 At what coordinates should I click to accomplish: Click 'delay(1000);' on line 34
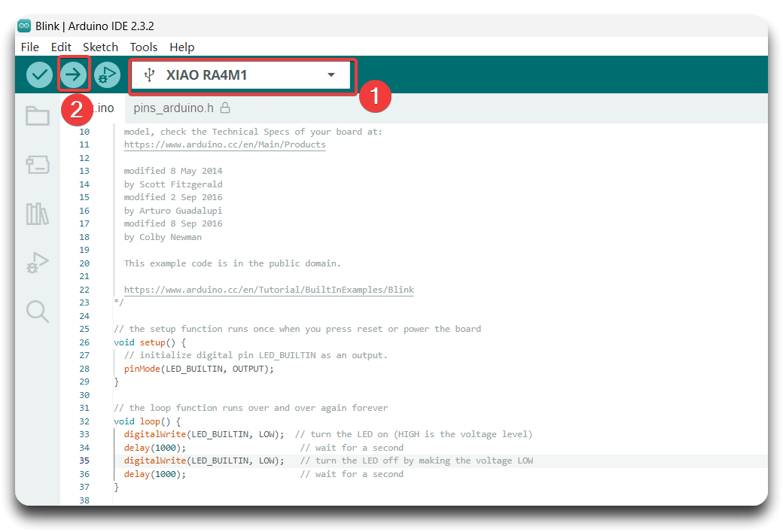pos(155,448)
